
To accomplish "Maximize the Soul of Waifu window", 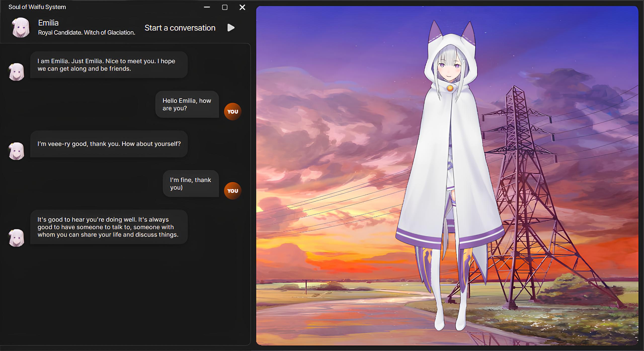I will click(225, 7).
